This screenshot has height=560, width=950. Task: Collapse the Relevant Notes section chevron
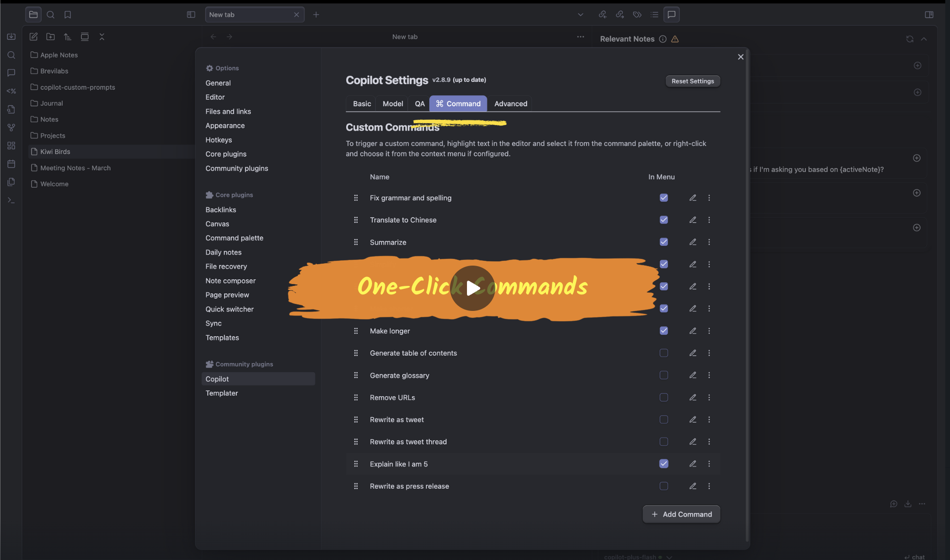tap(924, 39)
